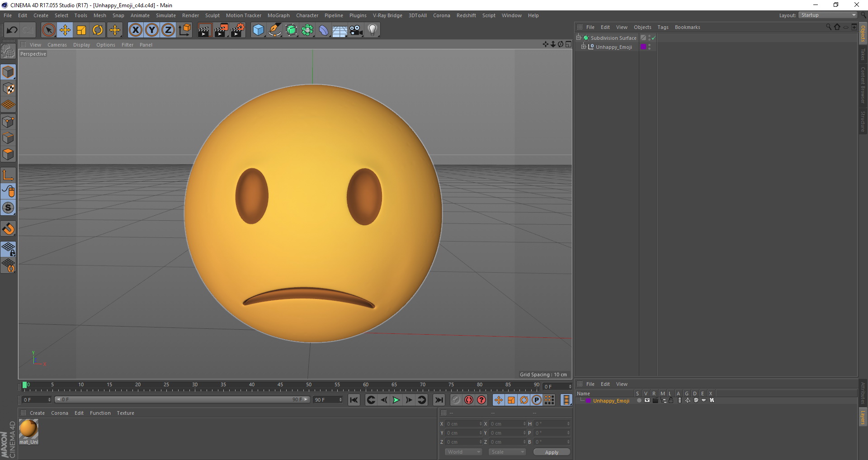
Task: Open viewport Display menu
Action: click(81, 45)
